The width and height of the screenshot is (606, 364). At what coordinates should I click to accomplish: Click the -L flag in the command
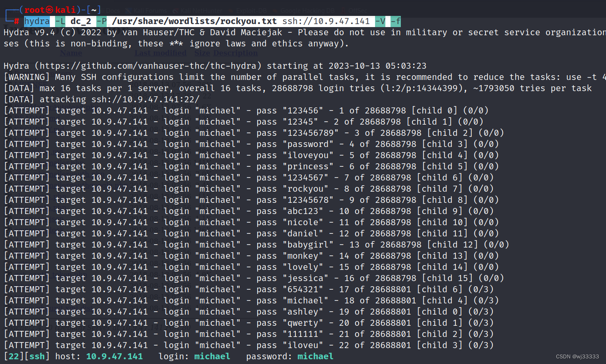tap(60, 21)
